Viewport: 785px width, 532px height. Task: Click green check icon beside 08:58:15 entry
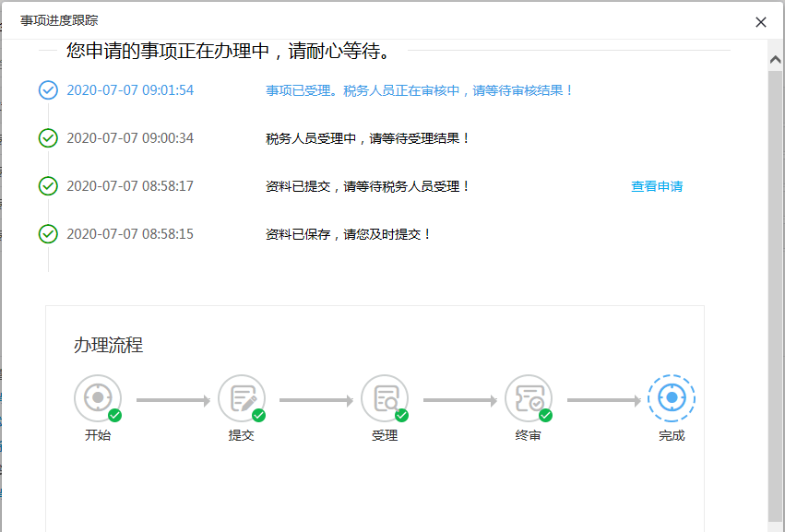(48, 233)
